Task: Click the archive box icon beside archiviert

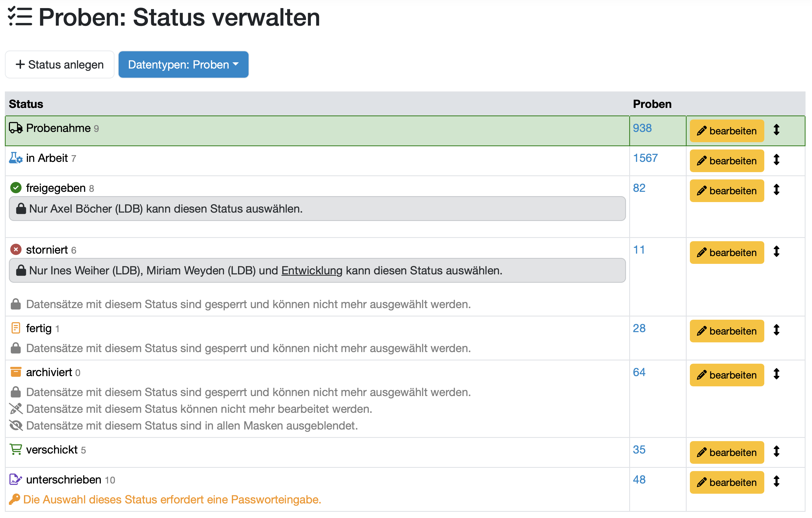Action: click(x=16, y=372)
